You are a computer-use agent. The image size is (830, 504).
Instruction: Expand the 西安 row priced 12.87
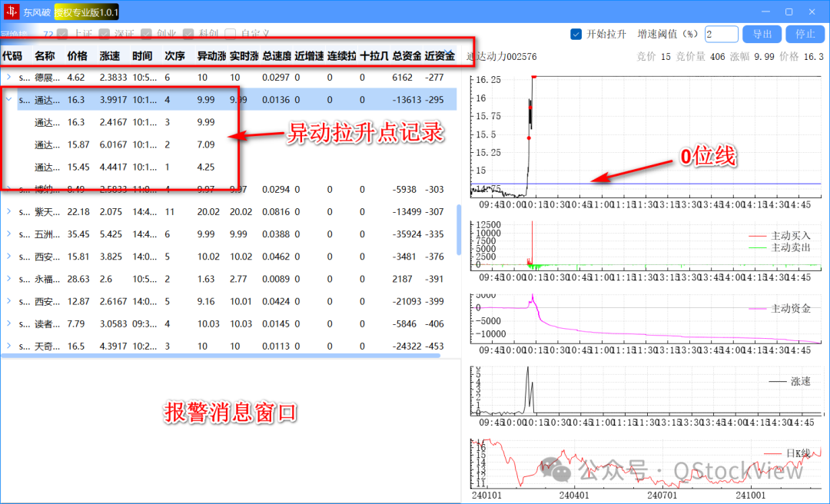point(8,301)
